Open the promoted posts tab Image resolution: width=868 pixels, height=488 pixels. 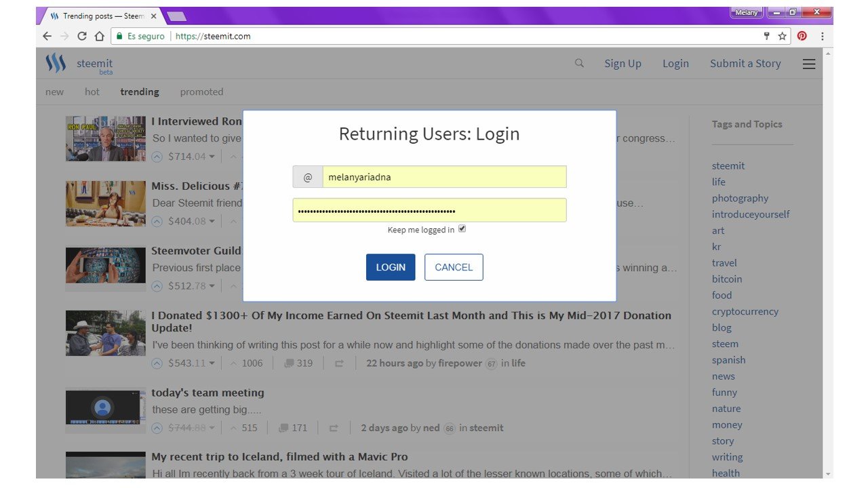pyautogui.click(x=201, y=91)
